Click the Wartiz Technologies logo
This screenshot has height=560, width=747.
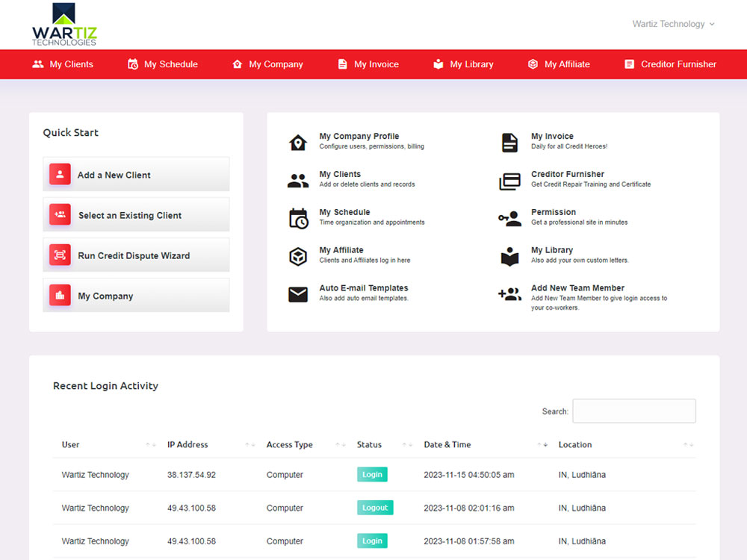point(64,25)
